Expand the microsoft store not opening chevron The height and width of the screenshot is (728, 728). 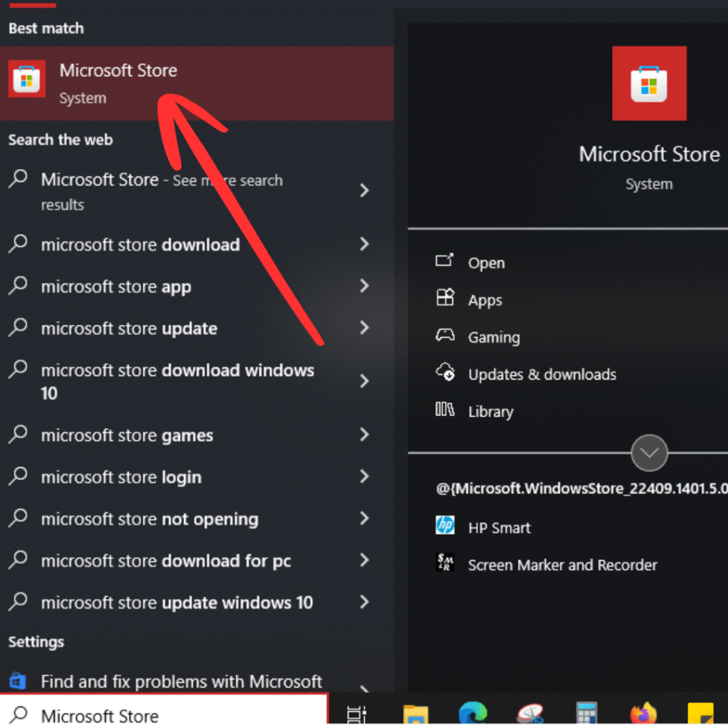[365, 518]
